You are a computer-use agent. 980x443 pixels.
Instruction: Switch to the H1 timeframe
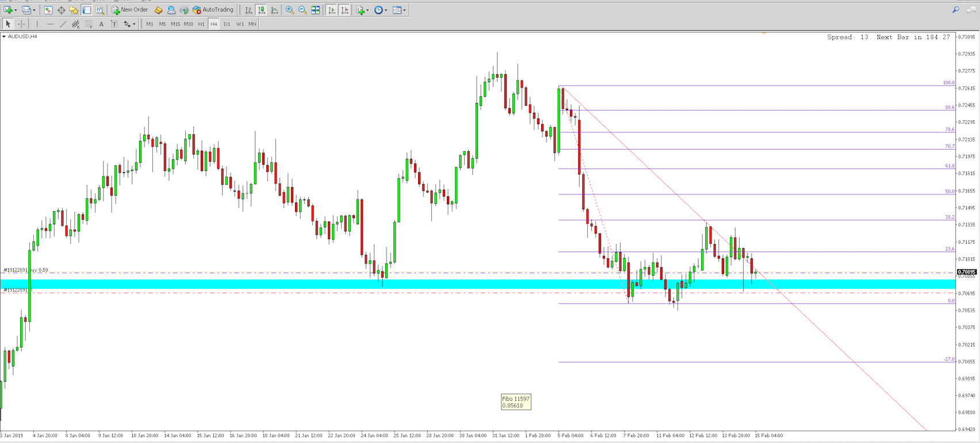pos(201,24)
